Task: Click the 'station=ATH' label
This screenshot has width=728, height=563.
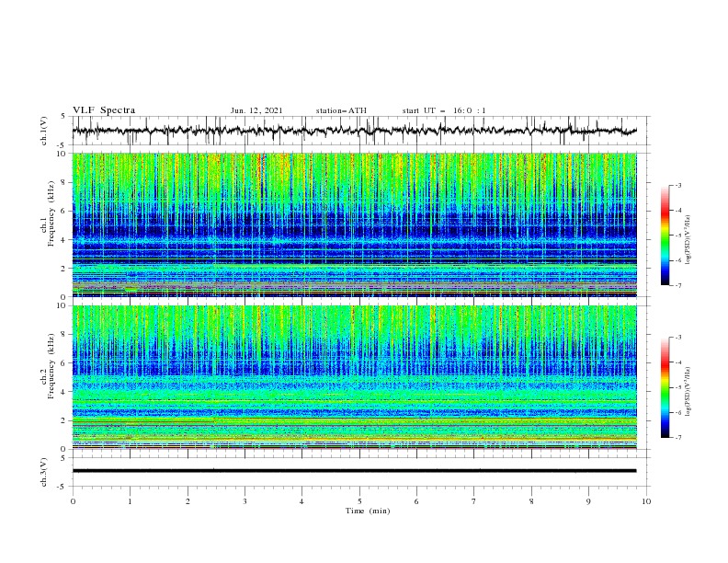Action: pyautogui.click(x=341, y=110)
